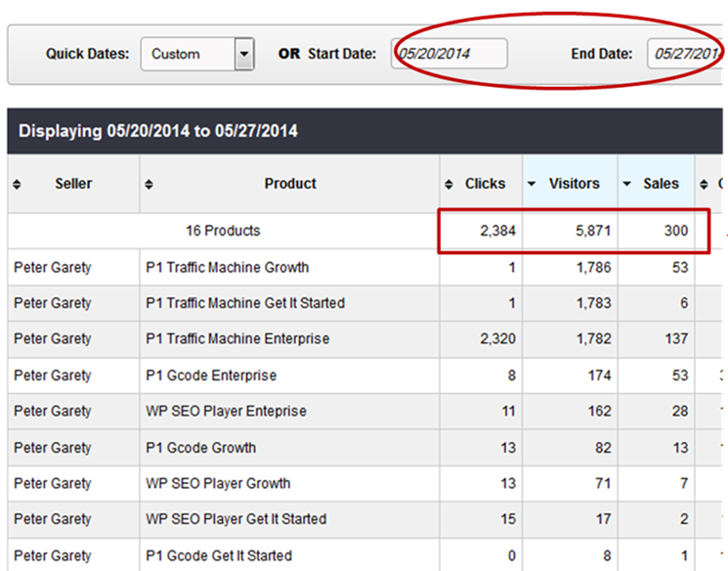Open the Quick Dates Custom dropdown
728x571 pixels.
244,54
